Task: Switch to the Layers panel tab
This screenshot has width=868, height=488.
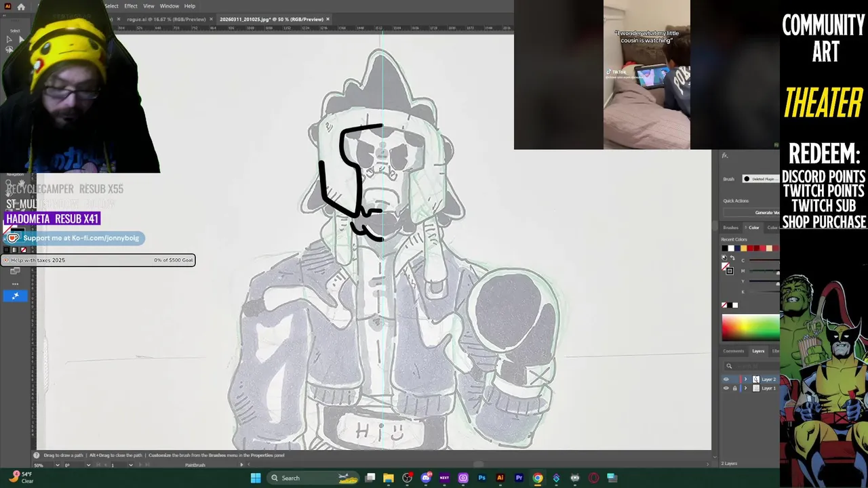Action: tap(758, 351)
